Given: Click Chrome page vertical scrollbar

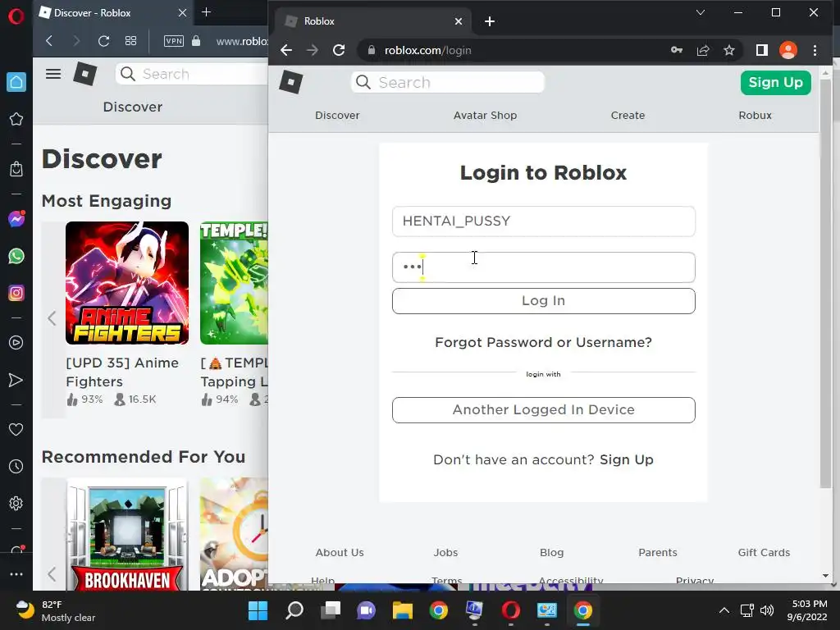Looking at the screenshot, I should (x=825, y=284).
